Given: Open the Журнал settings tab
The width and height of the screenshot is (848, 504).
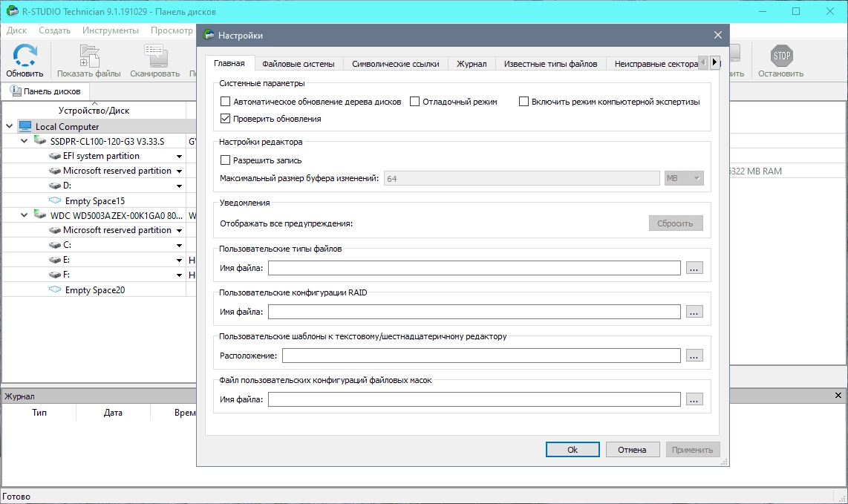Looking at the screenshot, I should coord(471,64).
